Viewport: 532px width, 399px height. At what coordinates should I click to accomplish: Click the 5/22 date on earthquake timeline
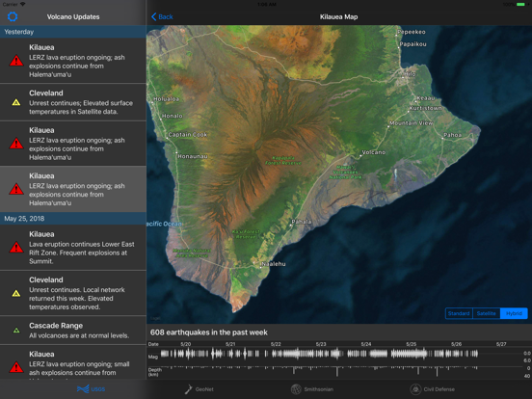tap(276, 344)
